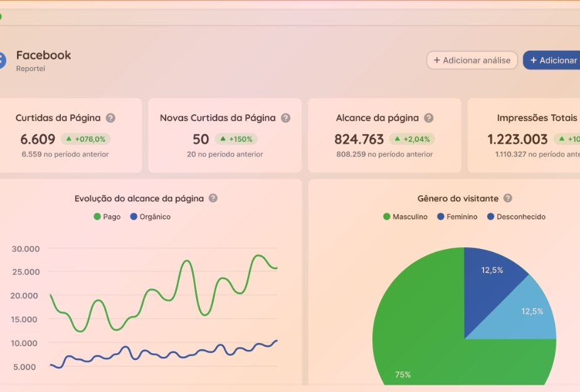580x392 pixels.
Task: Click help icon beside Gênero do visitante
Action: tap(508, 198)
